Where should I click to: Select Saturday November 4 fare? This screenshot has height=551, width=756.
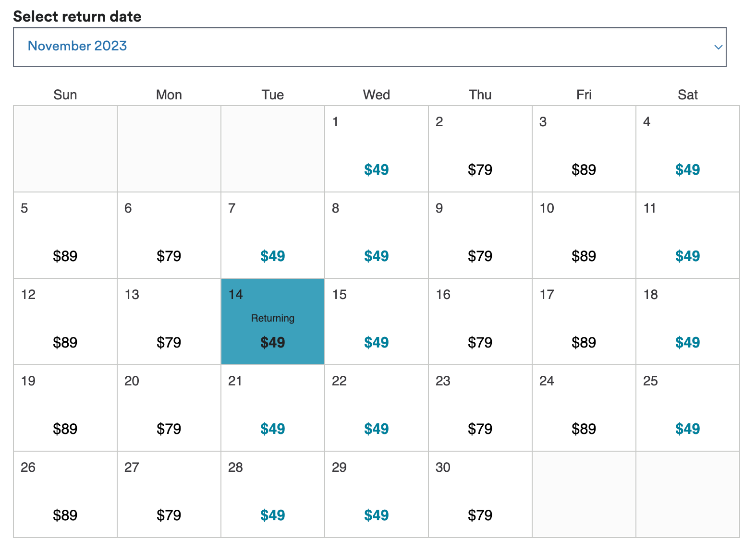point(687,149)
